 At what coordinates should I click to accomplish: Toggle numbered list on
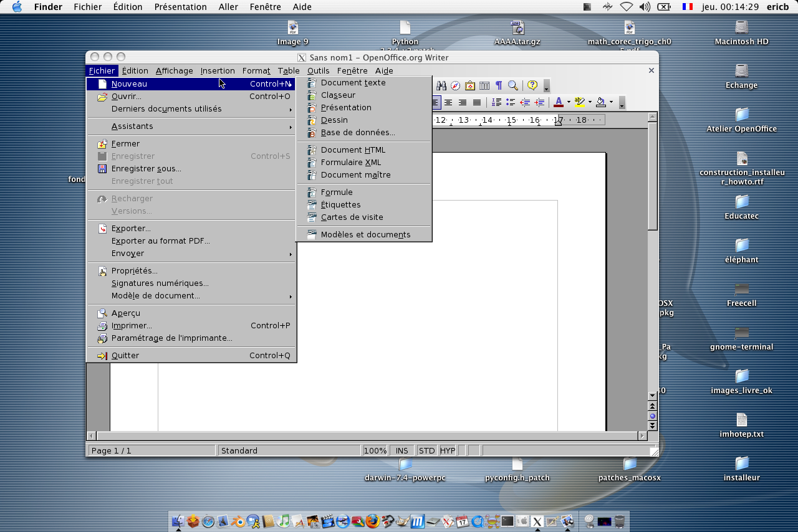[x=497, y=102]
